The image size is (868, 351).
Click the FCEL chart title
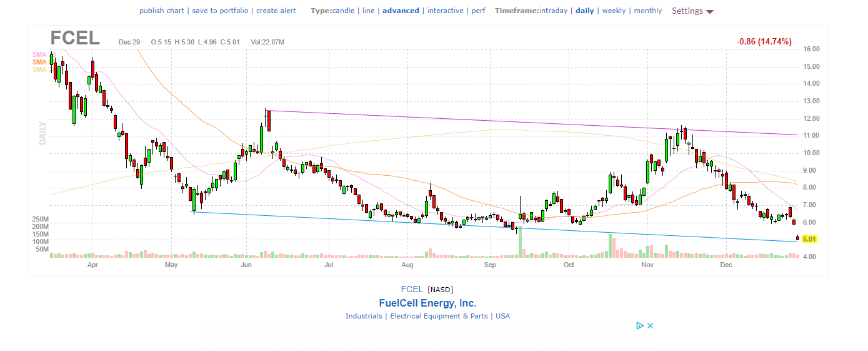(x=75, y=38)
